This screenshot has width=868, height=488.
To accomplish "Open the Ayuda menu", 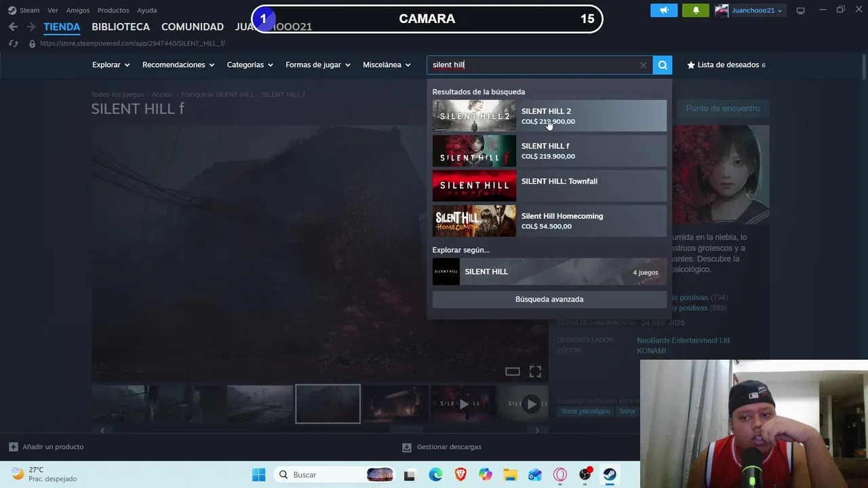I will click(x=147, y=10).
